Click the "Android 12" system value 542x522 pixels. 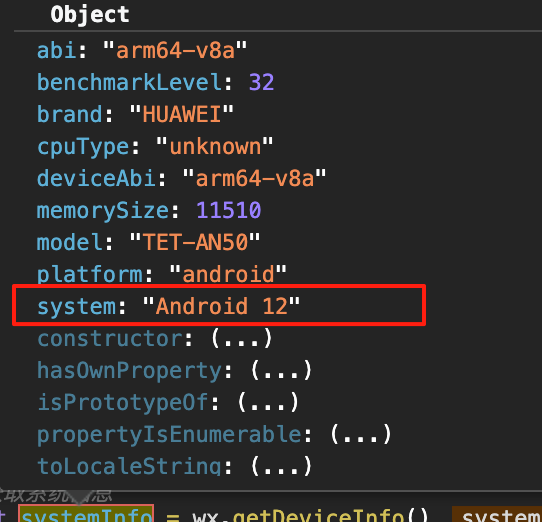(x=221, y=306)
